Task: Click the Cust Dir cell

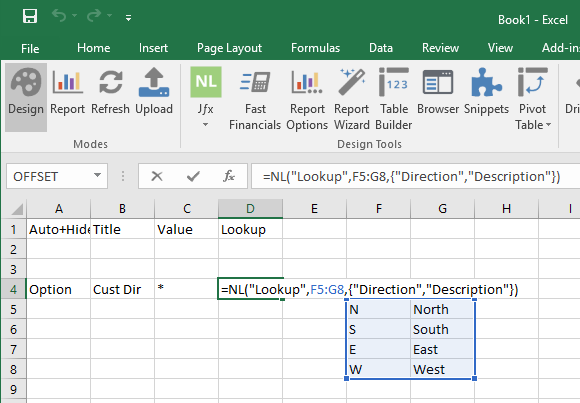Action: (122, 289)
